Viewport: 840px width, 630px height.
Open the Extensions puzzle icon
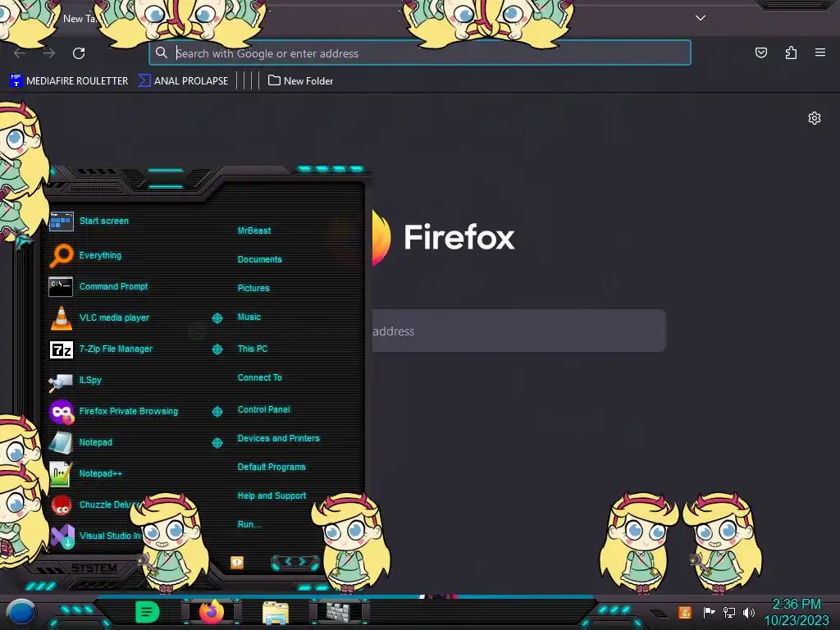tap(791, 52)
